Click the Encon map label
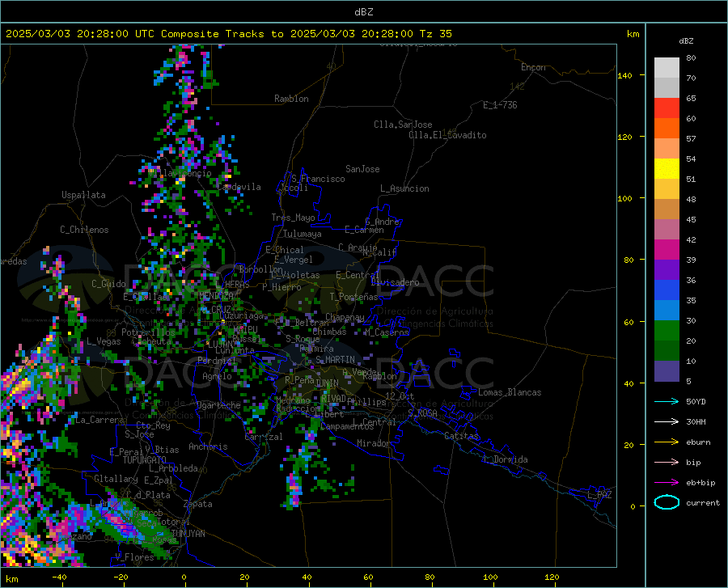Image resolution: width=728 pixels, height=588 pixels. tap(533, 67)
